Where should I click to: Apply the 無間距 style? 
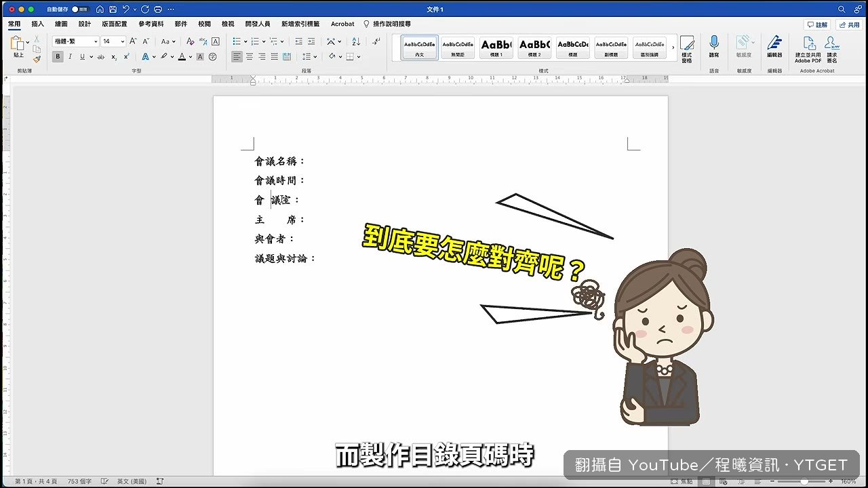(x=458, y=47)
